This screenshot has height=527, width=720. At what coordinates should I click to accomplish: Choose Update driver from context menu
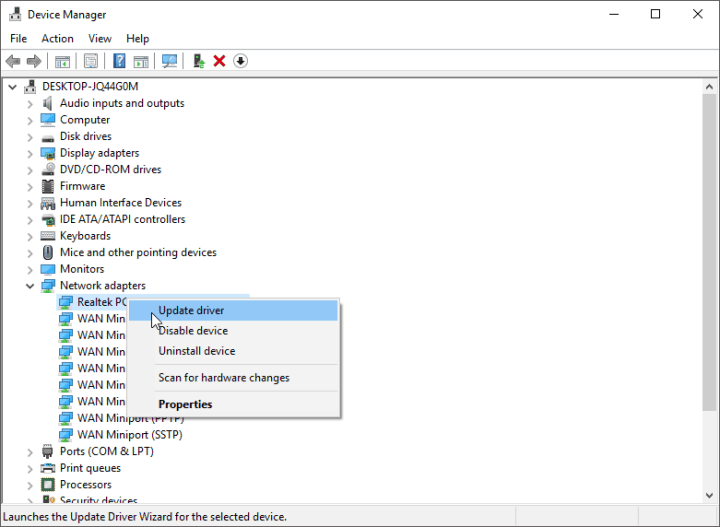pyautogui.click(x=191, y=310)
